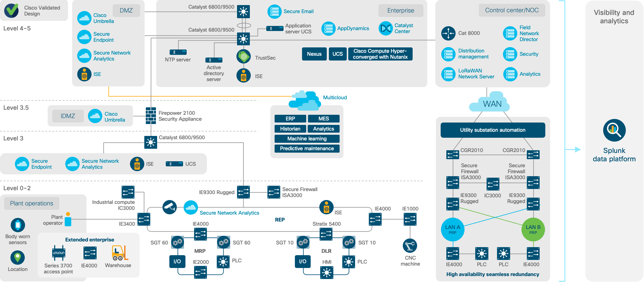Click the REP ring label
Image resolution: width=644 pixels, height=282 pixels.
(x=280, y=220)
